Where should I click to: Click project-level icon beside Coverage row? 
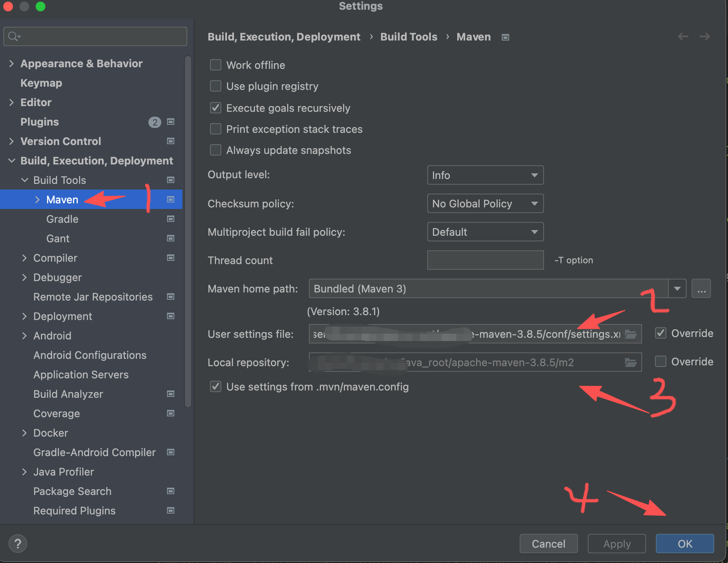pos(171,413)
